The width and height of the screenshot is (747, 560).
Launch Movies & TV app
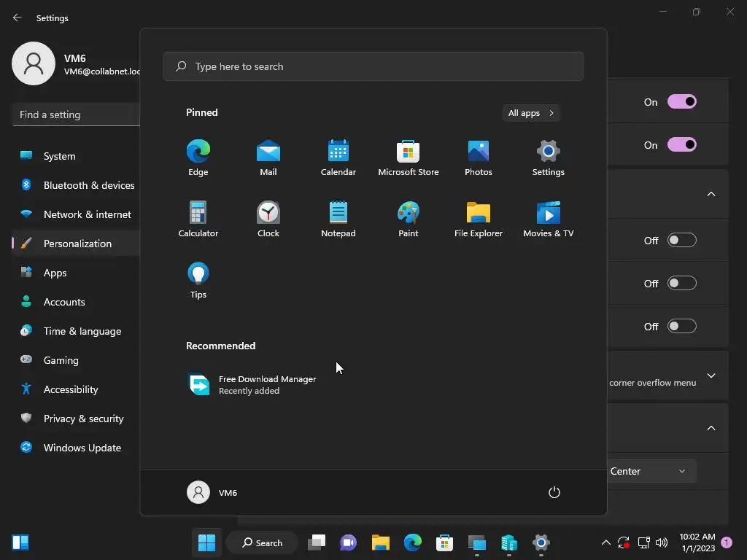[549, 219]
